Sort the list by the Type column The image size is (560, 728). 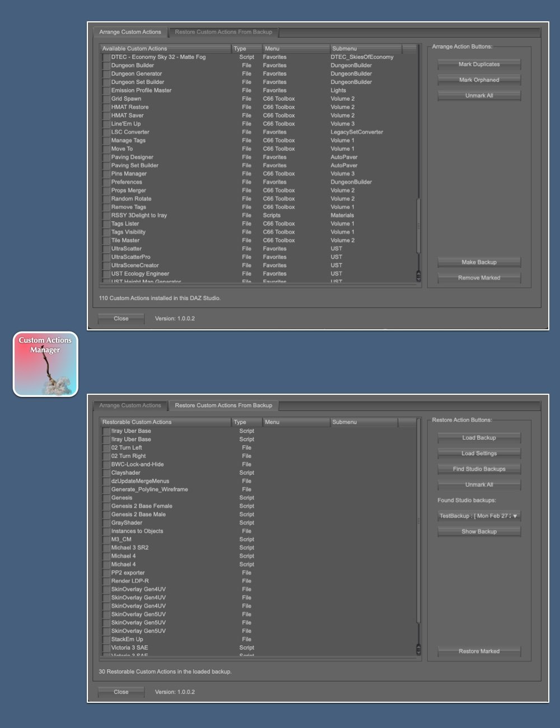point(246,48)
